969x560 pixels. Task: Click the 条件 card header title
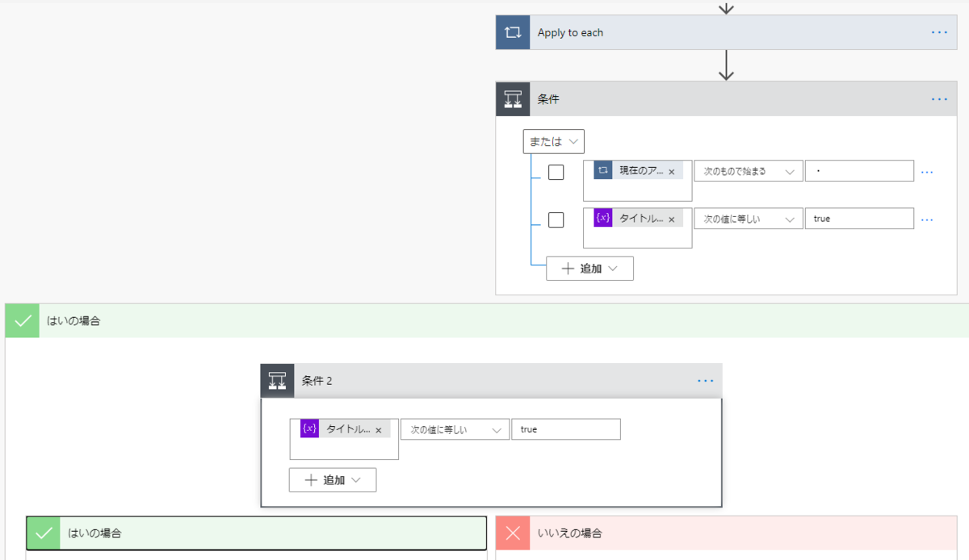[548, 99]
